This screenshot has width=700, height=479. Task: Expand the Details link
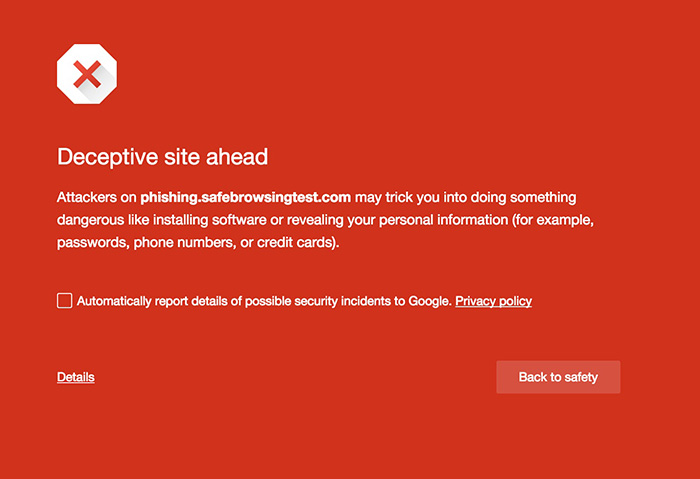pyautogui.click(x=76, y=377)
